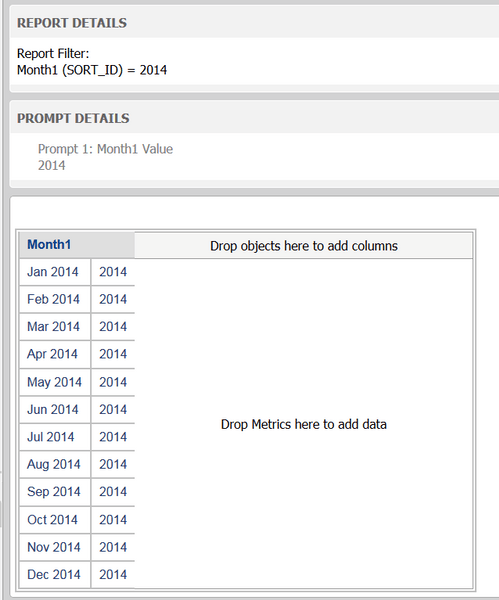Select the Dec 2014 month link
Viewport: 499px width, 600px height.
(x=54, y=575)
